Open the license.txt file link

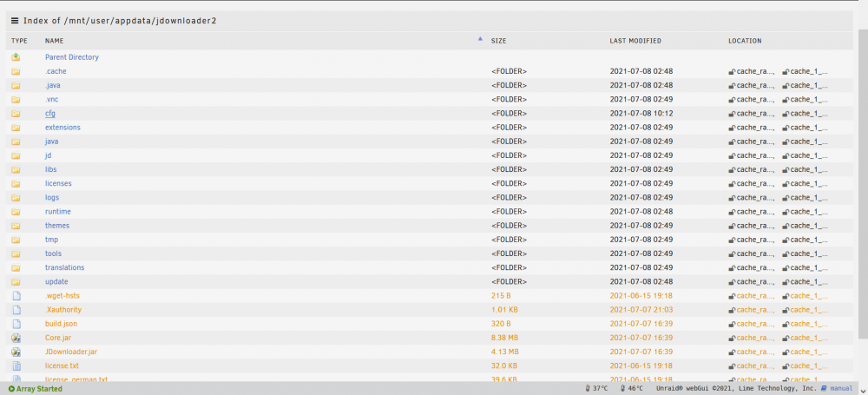tap(62, 365)
